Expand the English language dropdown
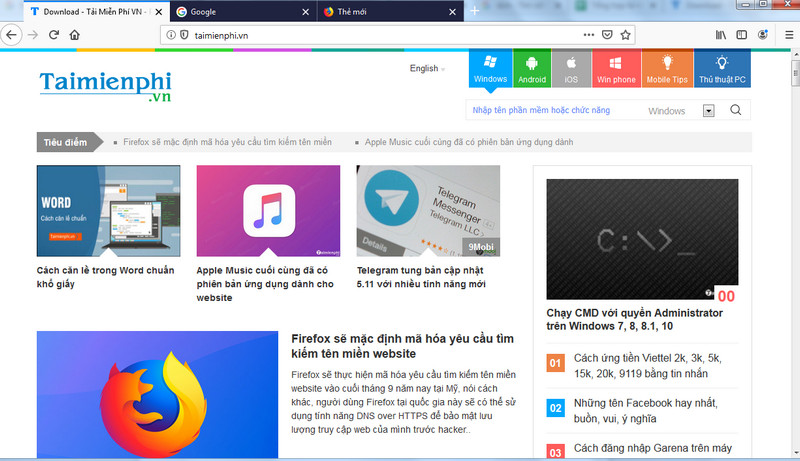The width and height of the screenshot is (800, 461). point(427,68)
